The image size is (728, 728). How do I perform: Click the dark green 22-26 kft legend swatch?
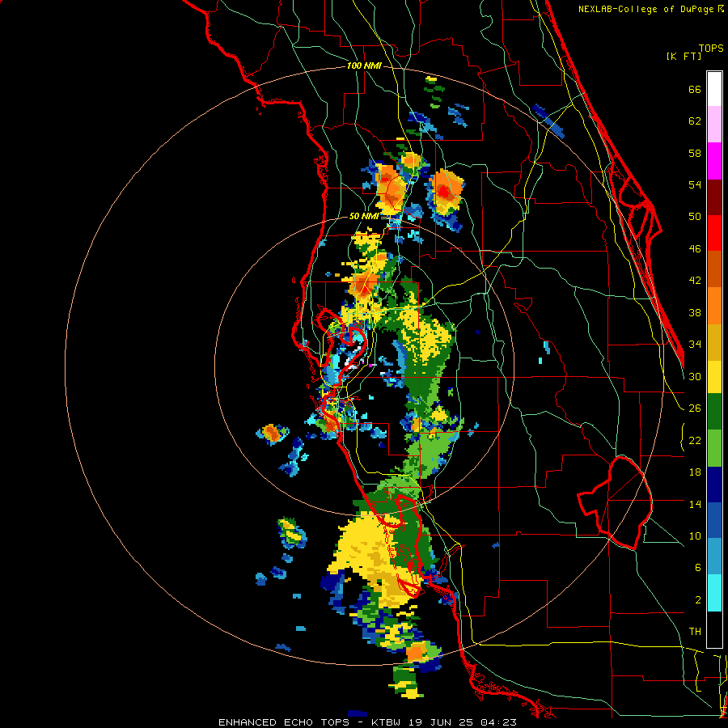click(x=714, y=412)
